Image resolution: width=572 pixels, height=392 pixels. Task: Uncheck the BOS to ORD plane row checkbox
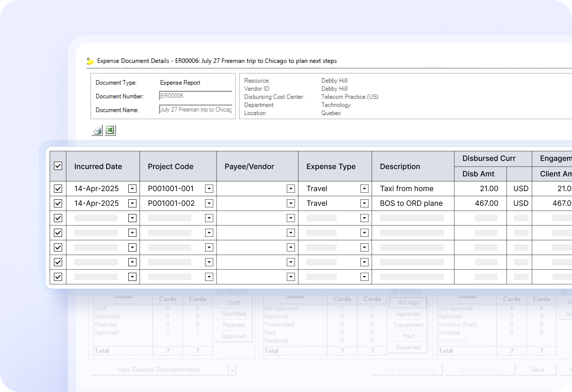58,203
